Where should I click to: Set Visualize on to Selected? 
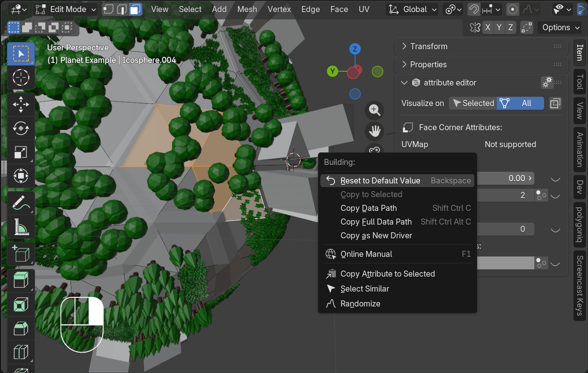click(473, 103)
